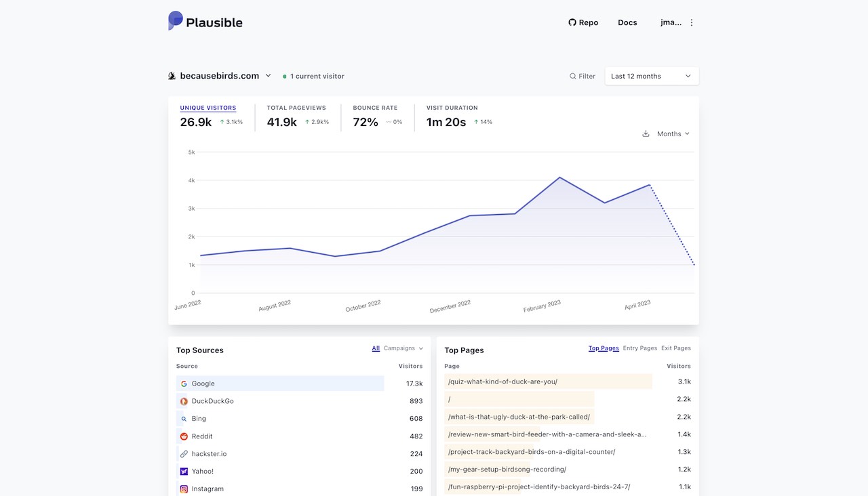Viewport: 868px width, 496px height.
Task: Show All sources tab
Action: pos(376,348)
